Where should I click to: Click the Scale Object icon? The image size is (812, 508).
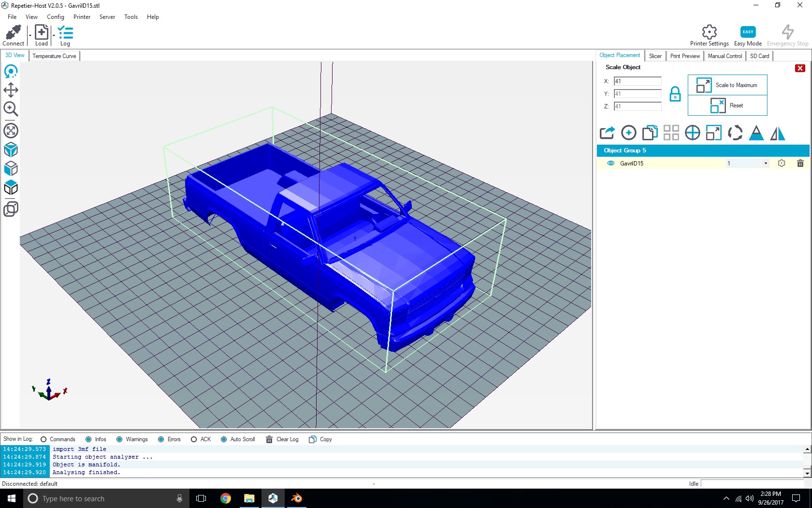713,133
